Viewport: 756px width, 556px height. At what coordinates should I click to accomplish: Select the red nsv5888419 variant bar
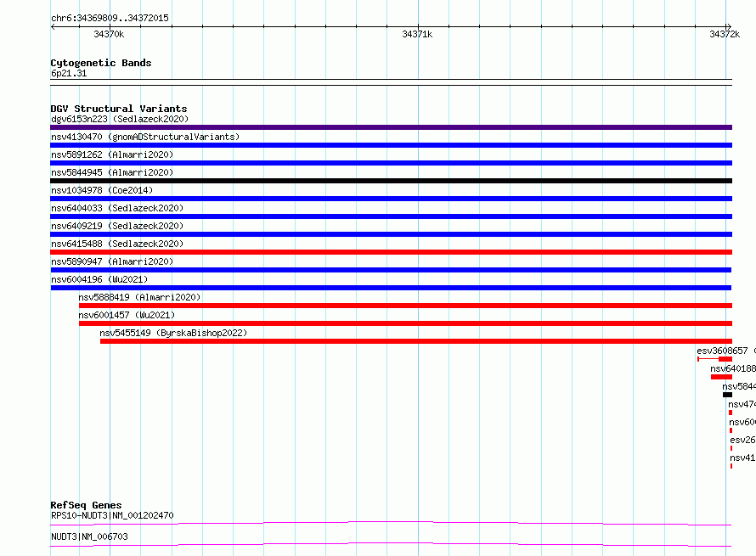(405, 306)
